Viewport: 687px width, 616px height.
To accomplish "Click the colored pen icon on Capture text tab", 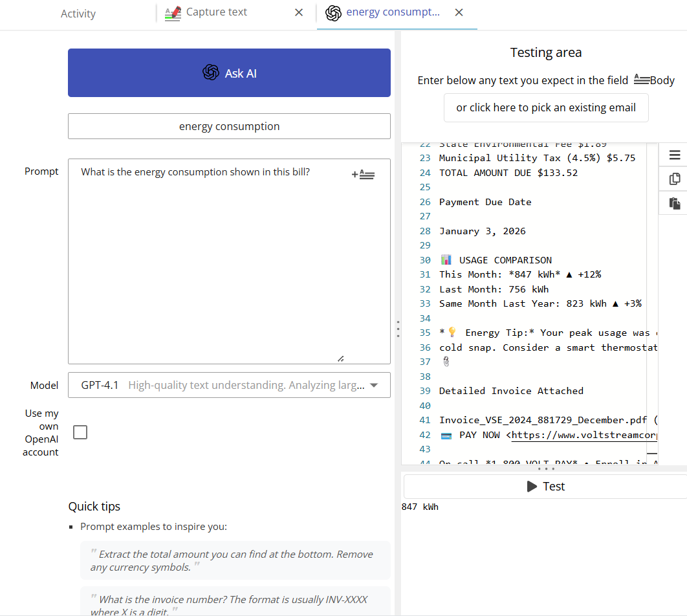I will coord(172,12).
